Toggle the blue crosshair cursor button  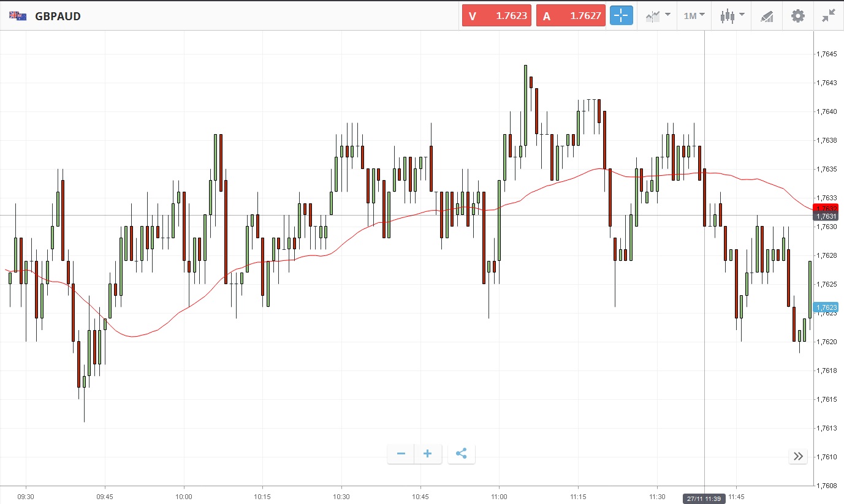click(621, 16)
